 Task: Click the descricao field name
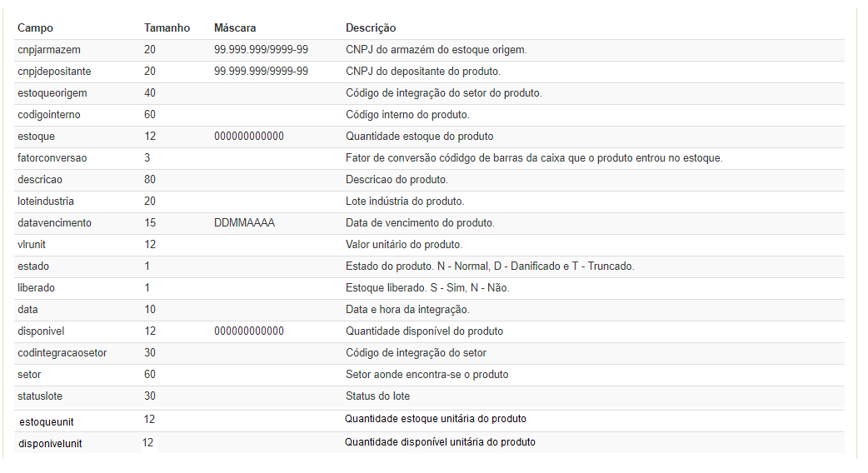40,180
